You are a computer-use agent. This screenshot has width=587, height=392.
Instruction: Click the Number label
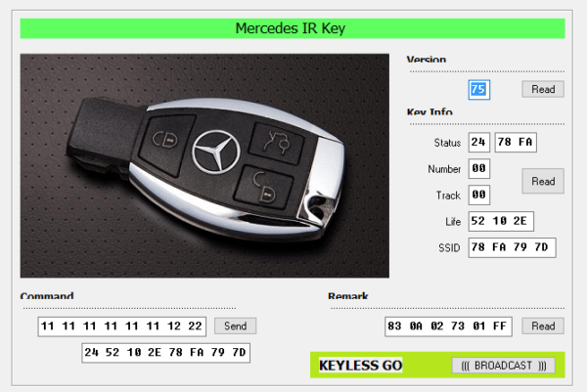[444, 169]
